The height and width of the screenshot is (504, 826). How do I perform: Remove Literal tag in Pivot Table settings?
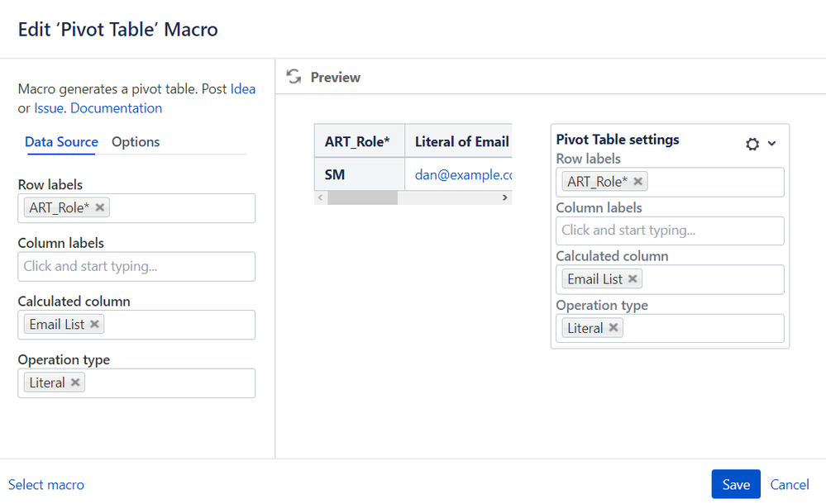pos(614,328)
